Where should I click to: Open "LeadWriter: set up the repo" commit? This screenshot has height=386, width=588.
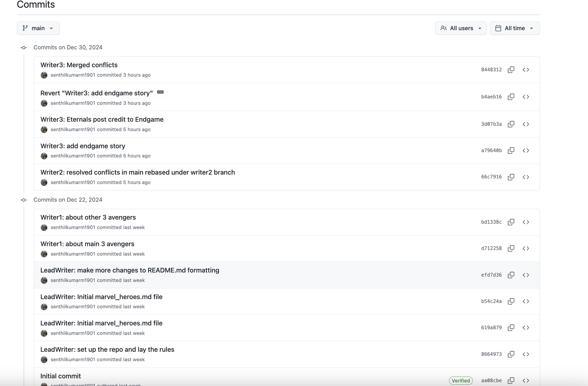pyautogui.click(x=107, y=349)
